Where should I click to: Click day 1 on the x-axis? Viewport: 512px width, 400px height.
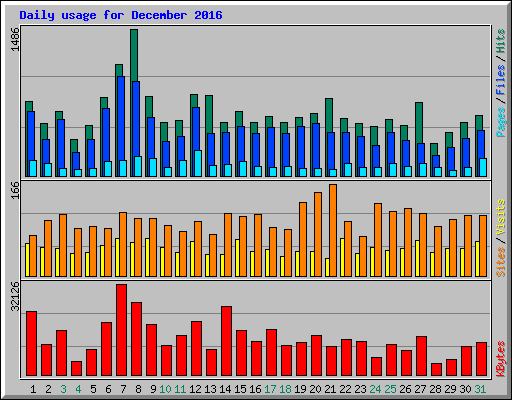pos(33,389)
